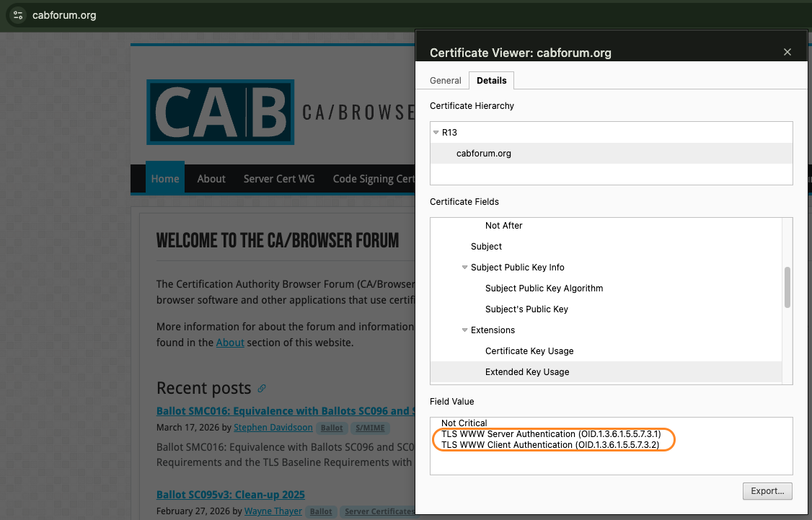Select Extended Key Usage field
The width and height of the screenshot is (812, 520).
606,372
